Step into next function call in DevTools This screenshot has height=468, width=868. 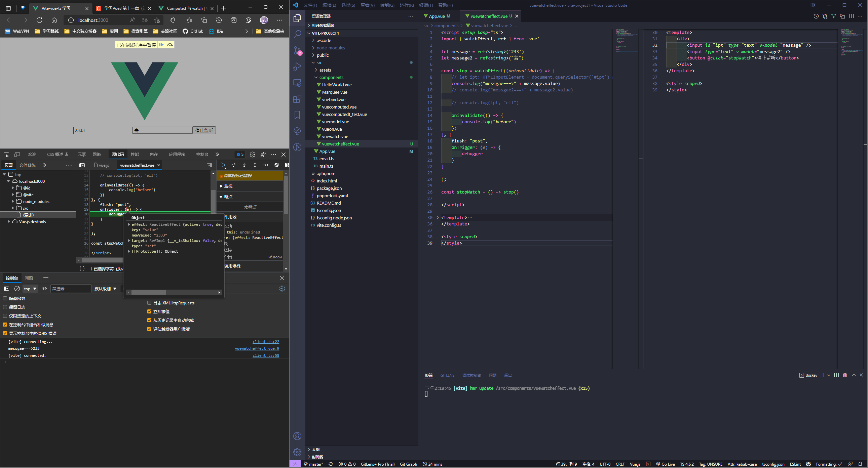tap(244, 165)
